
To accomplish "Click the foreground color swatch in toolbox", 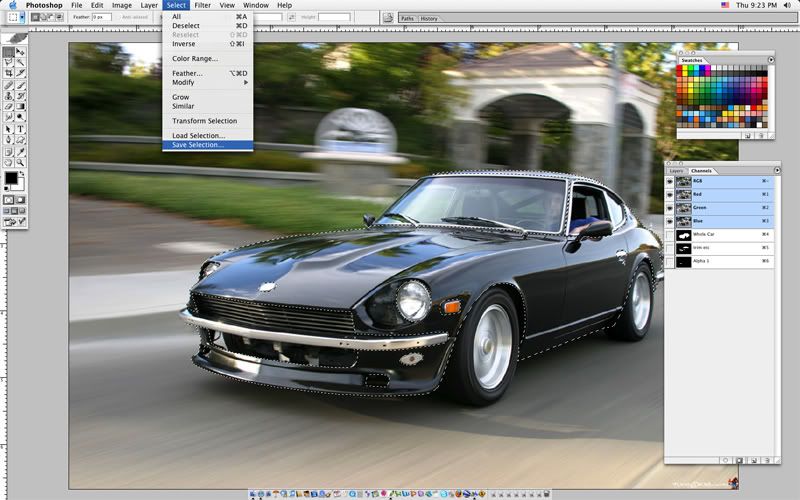I will tap(11, 179).
